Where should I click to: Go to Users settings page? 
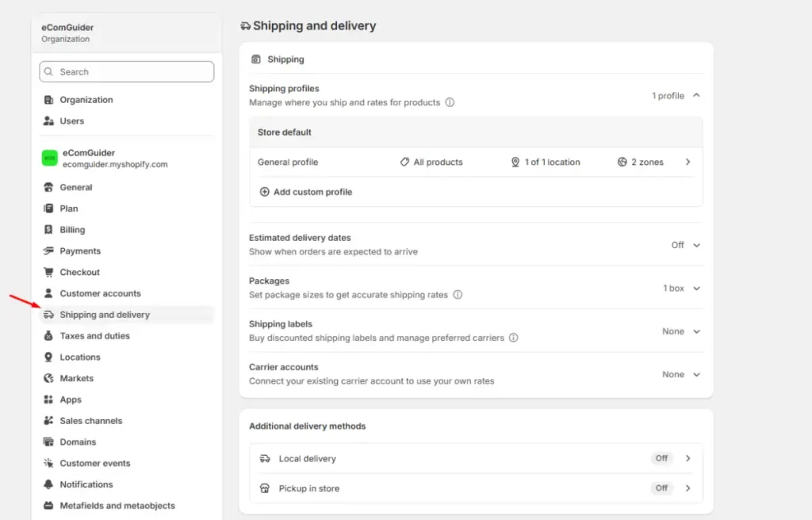(126, 120)
